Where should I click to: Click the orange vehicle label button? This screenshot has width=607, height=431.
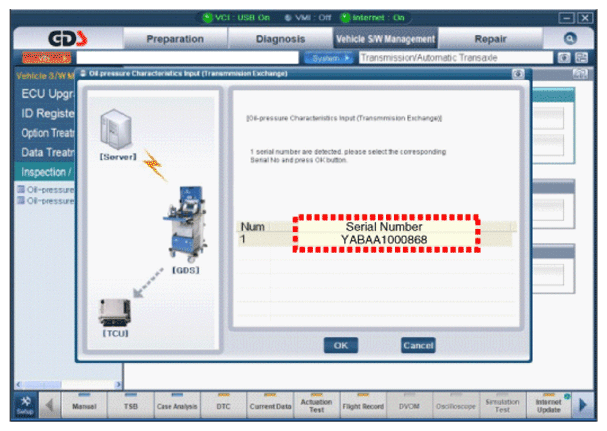point(46,58)
